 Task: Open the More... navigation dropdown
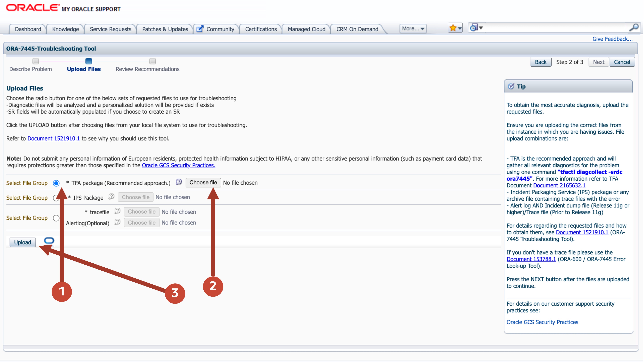click(x=413, y=28)
